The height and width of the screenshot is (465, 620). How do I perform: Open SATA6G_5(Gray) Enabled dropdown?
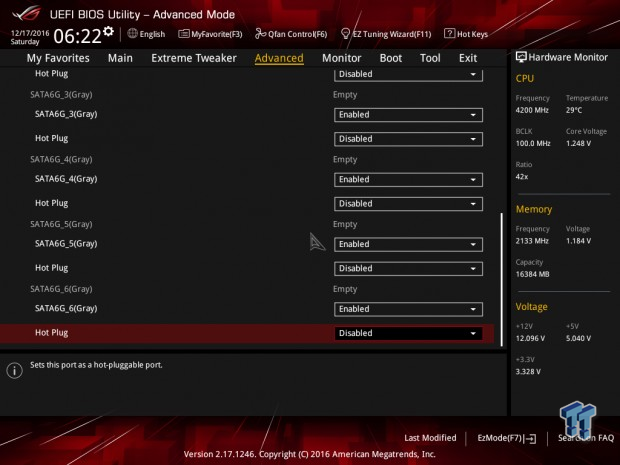pyautogui.click(x=408, y=244)
